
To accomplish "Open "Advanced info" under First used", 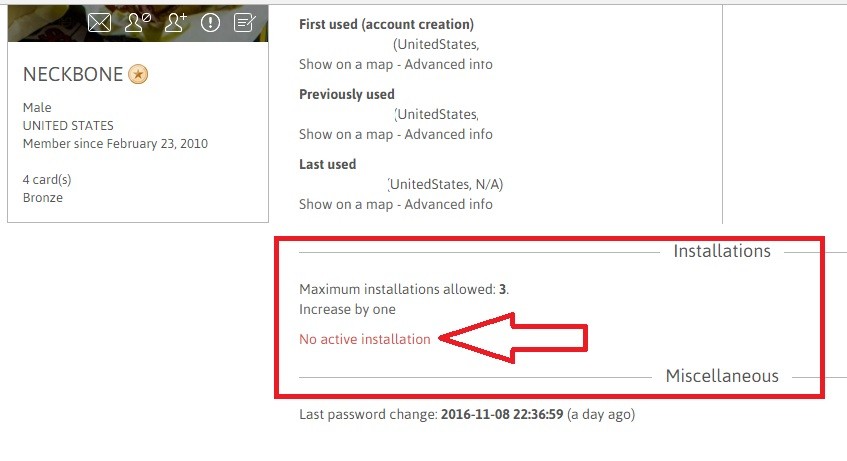I will [448, 64].
